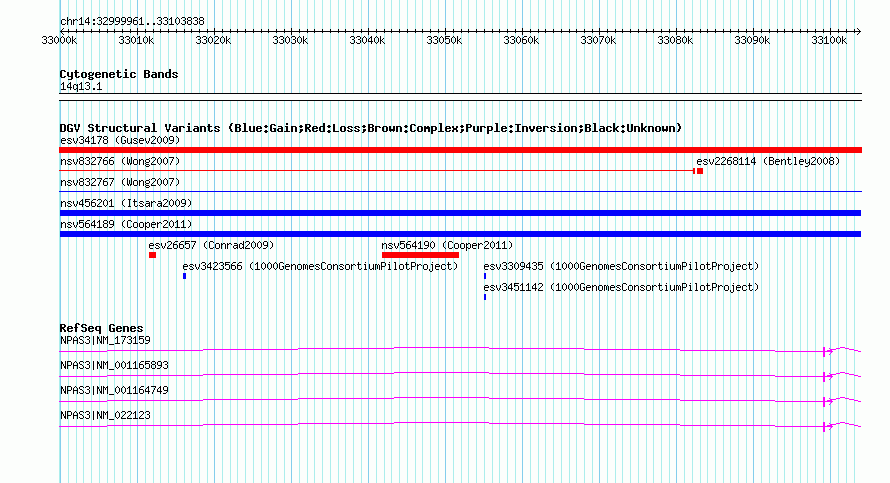This screenshot has height=483, width=890.
Task: Click the esv3451142 blue tick marker
Action: pos(485,297)
